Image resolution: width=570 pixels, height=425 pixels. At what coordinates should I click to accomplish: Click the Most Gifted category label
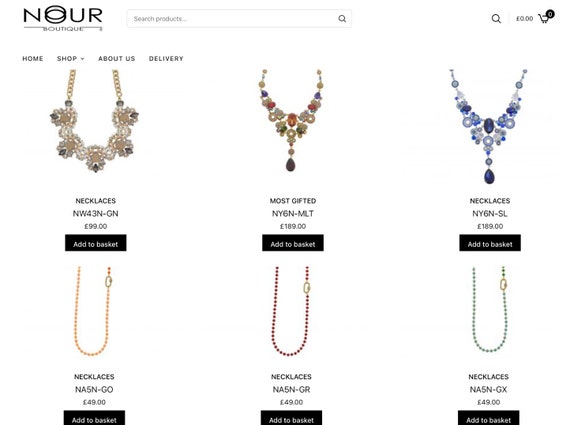tap(293, 201)
